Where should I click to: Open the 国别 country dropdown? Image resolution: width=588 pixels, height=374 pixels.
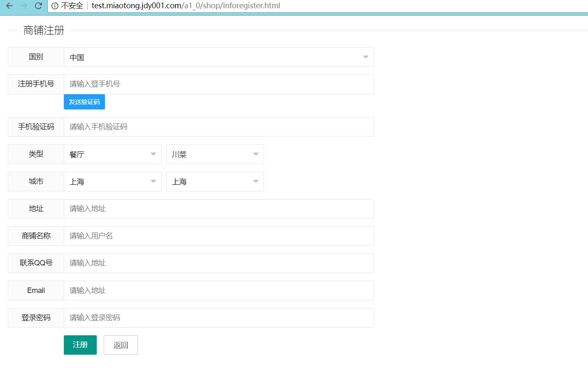click(219, 57)
